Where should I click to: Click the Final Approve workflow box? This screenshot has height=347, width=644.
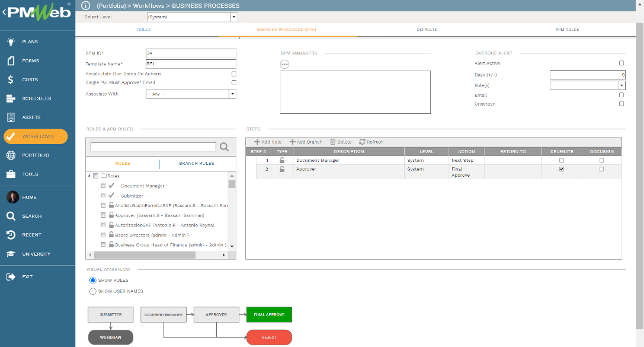tap(269, 314)
